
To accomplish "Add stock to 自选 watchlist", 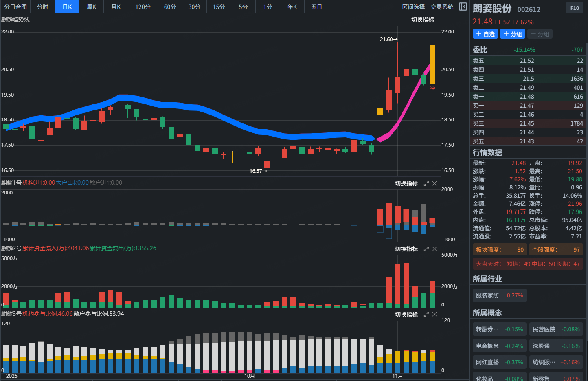I will pyautogui.click(x=485, y=34).
